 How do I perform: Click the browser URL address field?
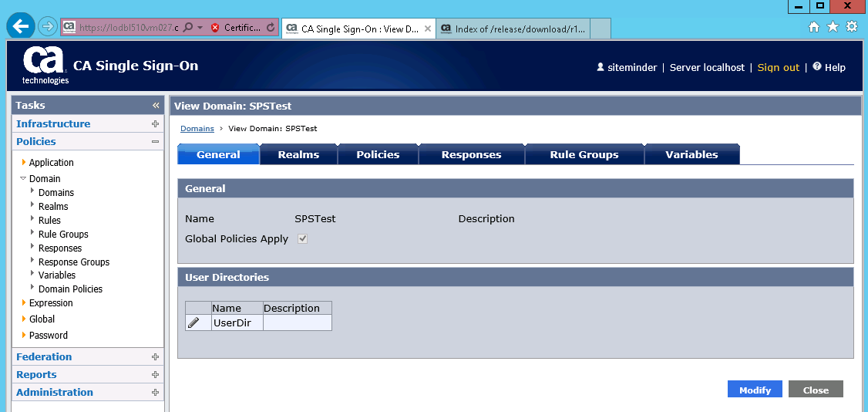tap(129, 27)
